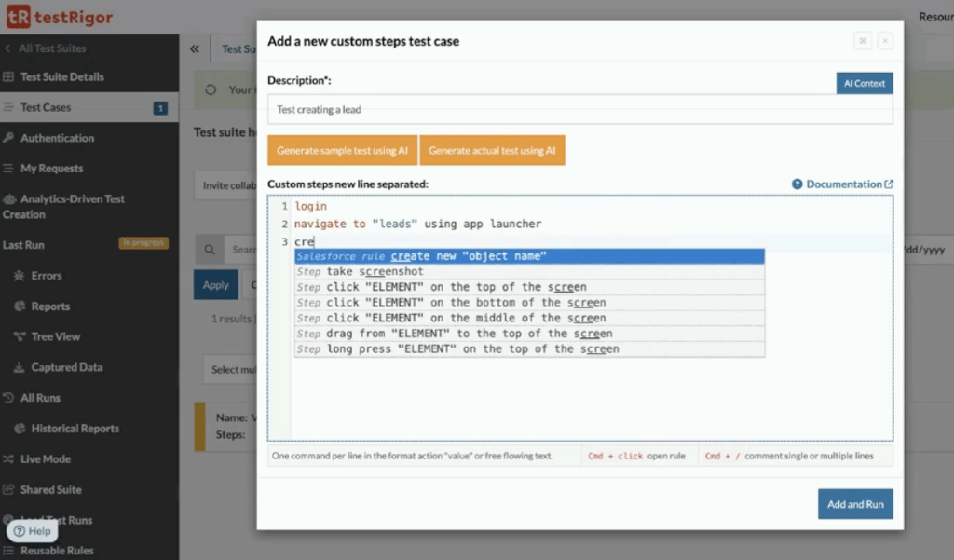Click the Captured Data download icon
Viewport: 954px width, 560px height.
[x=20, y=367]
